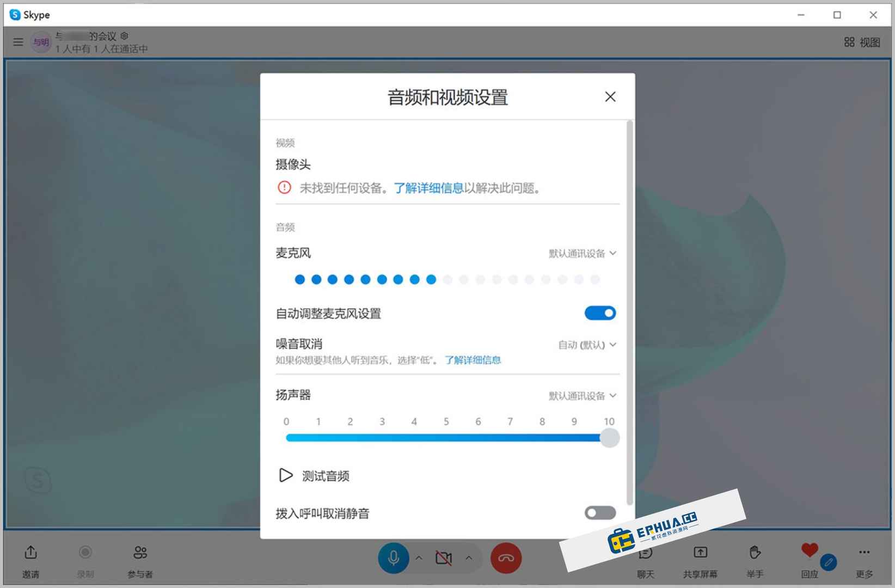
Task: Click the 摄像头 heading text
Action: coord(293,164)
